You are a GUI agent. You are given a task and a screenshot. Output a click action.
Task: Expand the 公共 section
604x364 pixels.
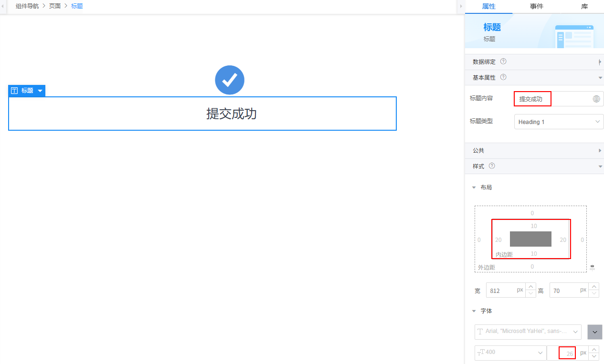(600, 151)
